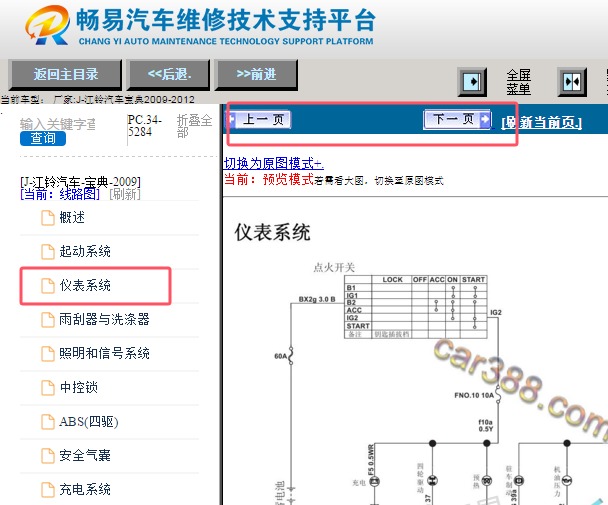Click the BX2g 3.0 B wire label
This screenshot has width=608, height=505.
coord(317,299)
